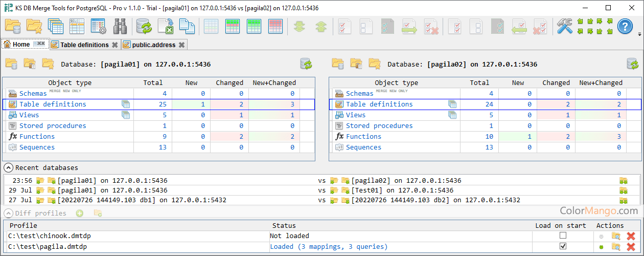The height and width of the screenshot is (256, 644).
Task: Click the database refresh toolbar icon
Action: point(144,26)
